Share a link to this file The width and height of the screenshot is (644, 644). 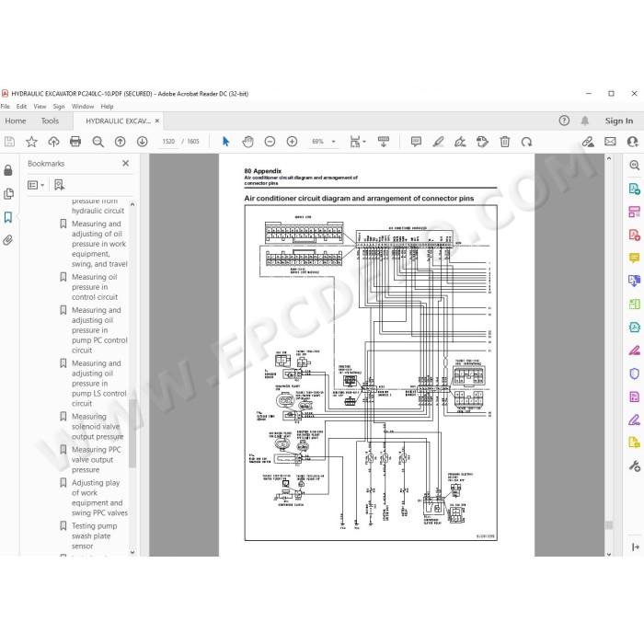coord(588,142)
